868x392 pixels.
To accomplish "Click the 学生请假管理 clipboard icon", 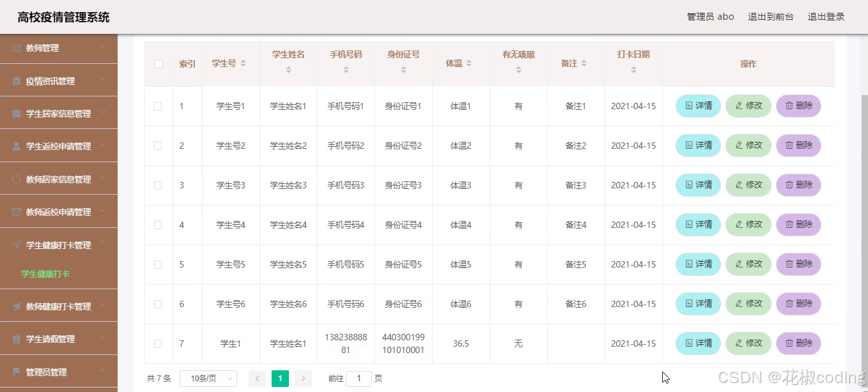I will click(17, 339).
